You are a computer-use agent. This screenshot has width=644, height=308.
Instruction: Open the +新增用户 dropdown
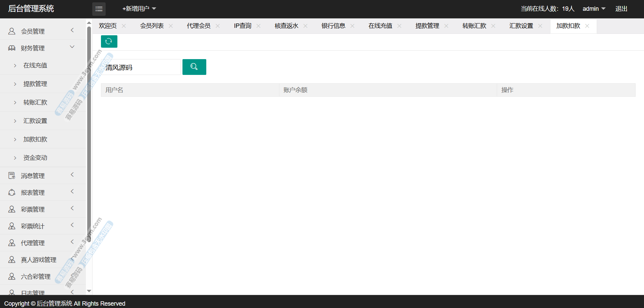pos(139,9)
